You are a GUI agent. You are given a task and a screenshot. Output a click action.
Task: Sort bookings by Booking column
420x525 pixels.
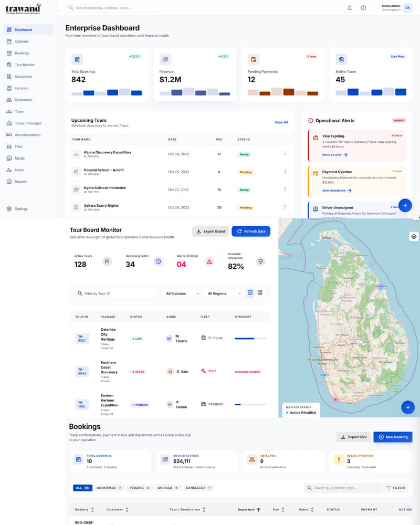pos(85,510)
